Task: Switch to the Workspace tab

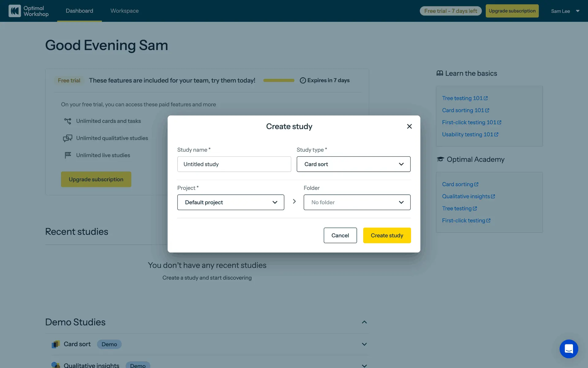Action: click(124, 11)
